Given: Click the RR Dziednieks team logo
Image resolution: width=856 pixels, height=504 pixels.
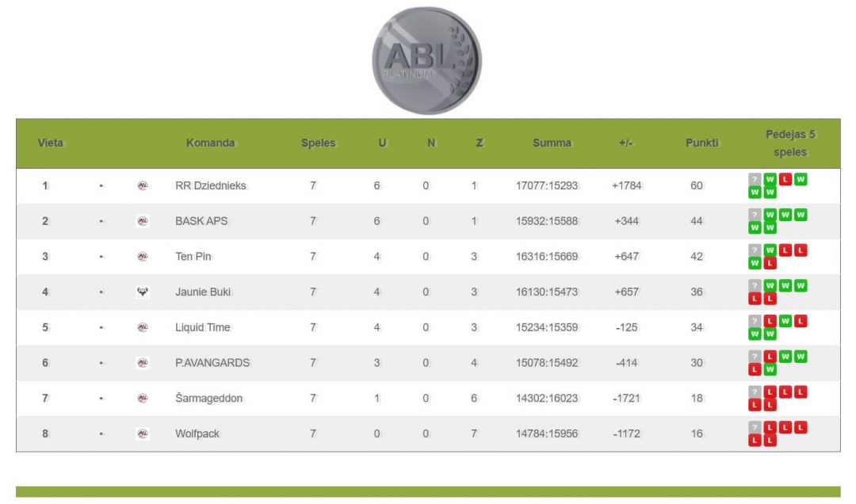Looking at the screenshot, I should [143, 185].
